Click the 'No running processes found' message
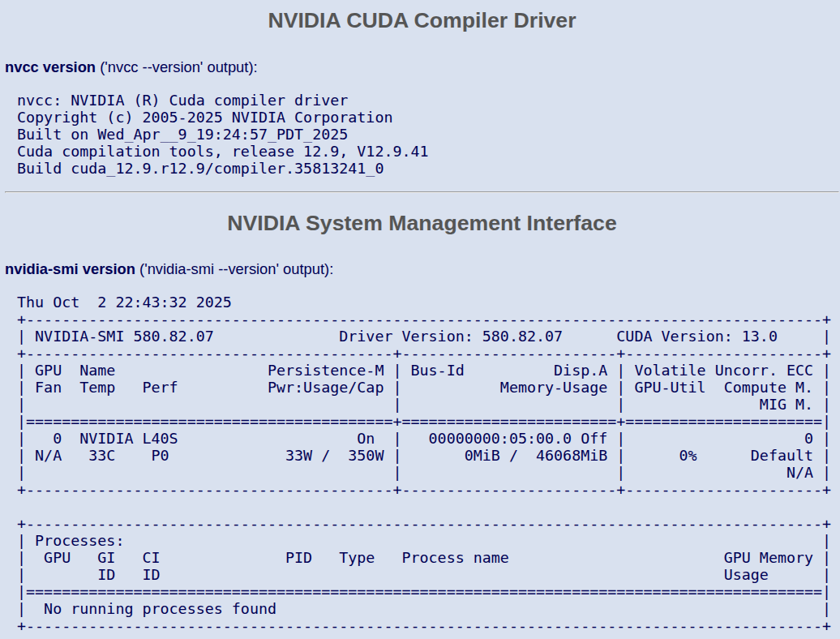Screen dimensions: 840x639 (160, 609)
